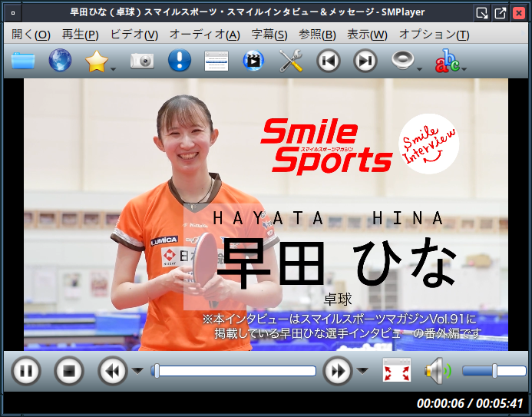Open the ビデオ(V) menu

[x=134, y=35]
